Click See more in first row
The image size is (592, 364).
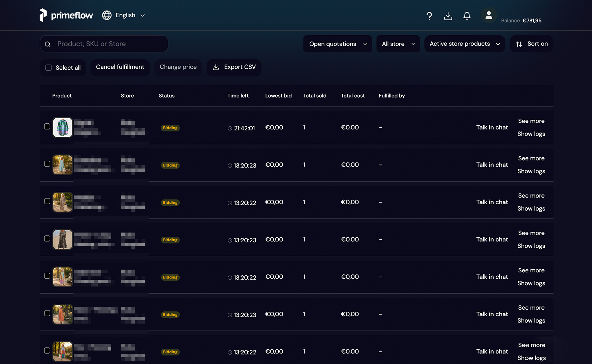coord(531,121)
